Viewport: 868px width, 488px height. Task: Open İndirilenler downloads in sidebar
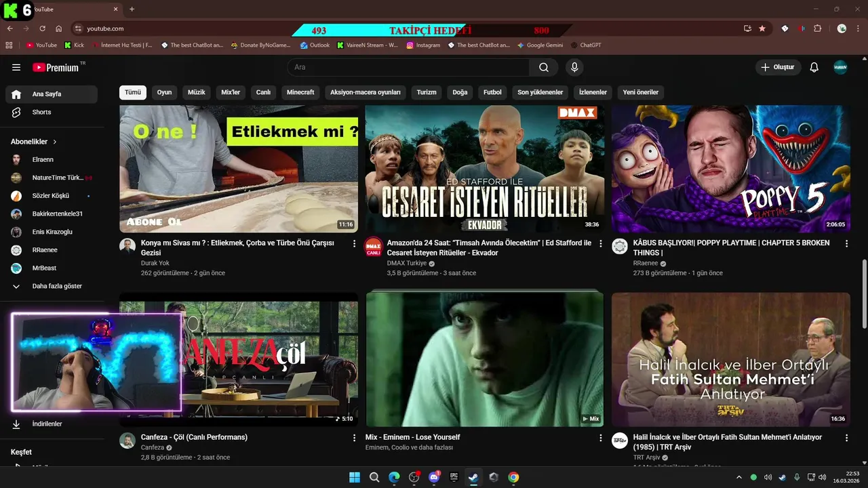pos(52,424)
